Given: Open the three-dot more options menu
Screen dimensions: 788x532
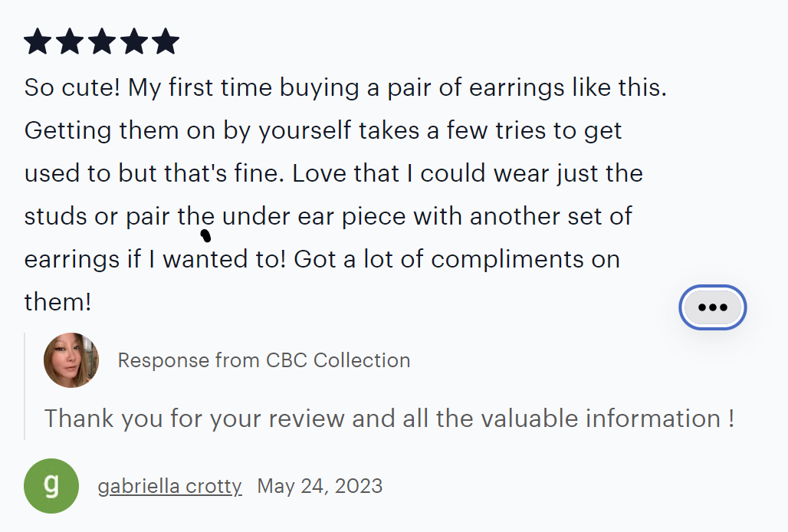Looking at the screenshot, I should (x=713, y=307).
